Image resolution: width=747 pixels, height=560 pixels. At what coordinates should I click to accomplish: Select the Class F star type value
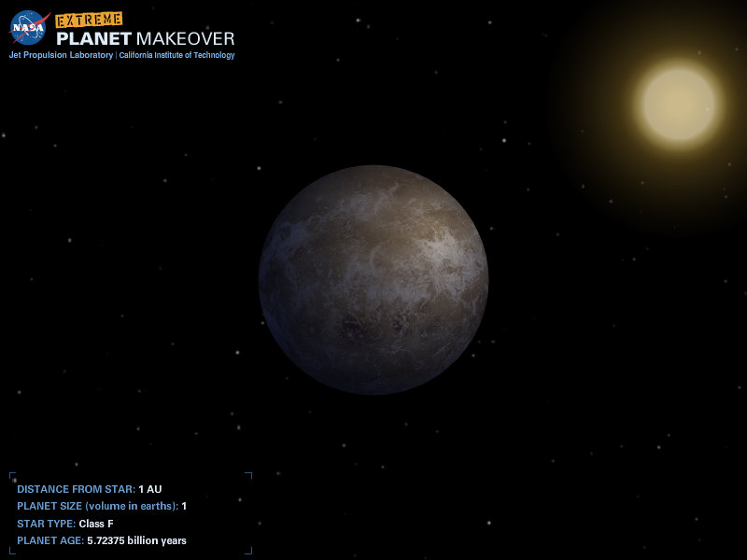pos(96,524)
